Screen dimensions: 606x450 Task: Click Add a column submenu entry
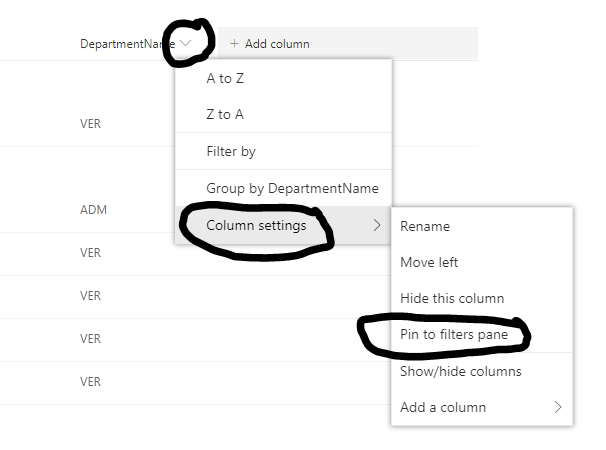[x=443, y=407]
